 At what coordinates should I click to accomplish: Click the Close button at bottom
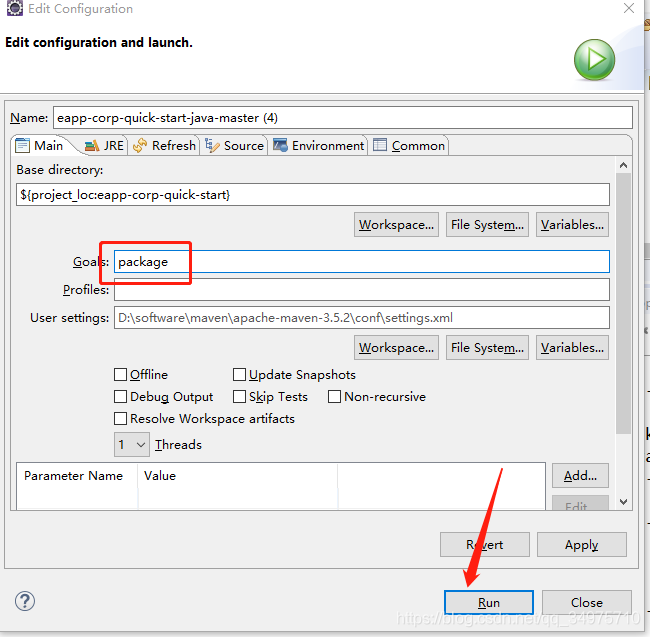pos(587,602)
